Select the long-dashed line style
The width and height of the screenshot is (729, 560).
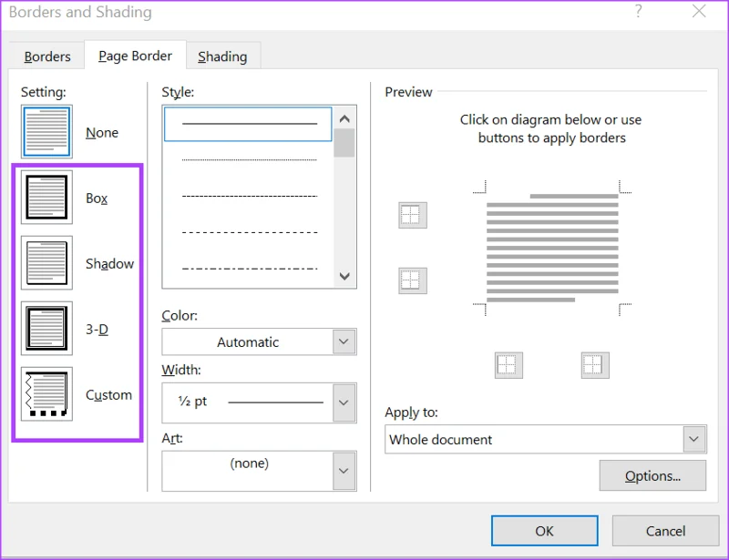click(x=249, y=232)
